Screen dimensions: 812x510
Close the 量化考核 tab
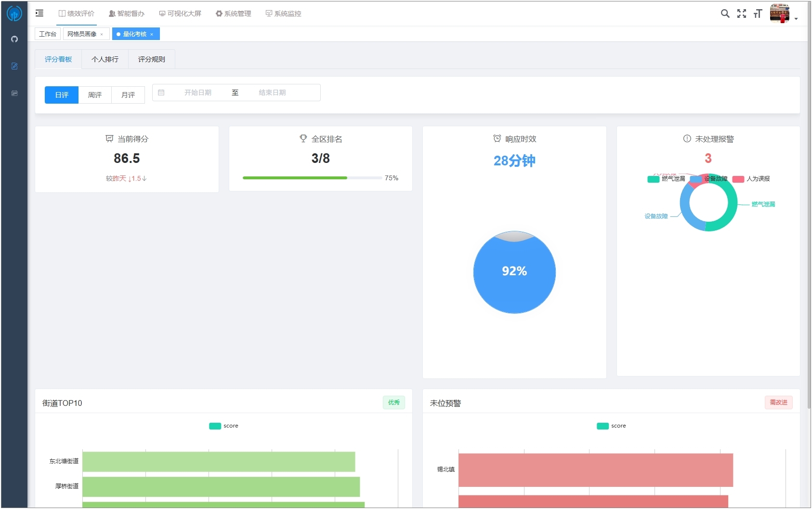152,34
